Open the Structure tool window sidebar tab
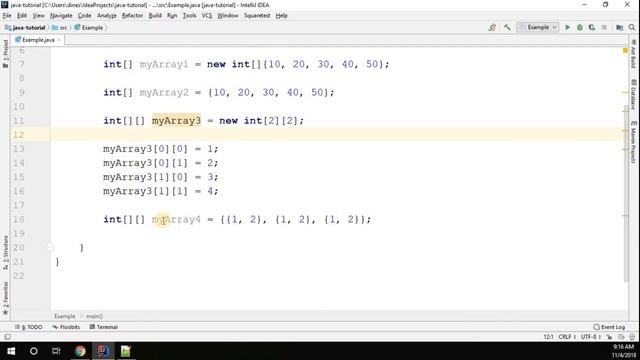The image size is (640, 360). (x=5, y=252)
